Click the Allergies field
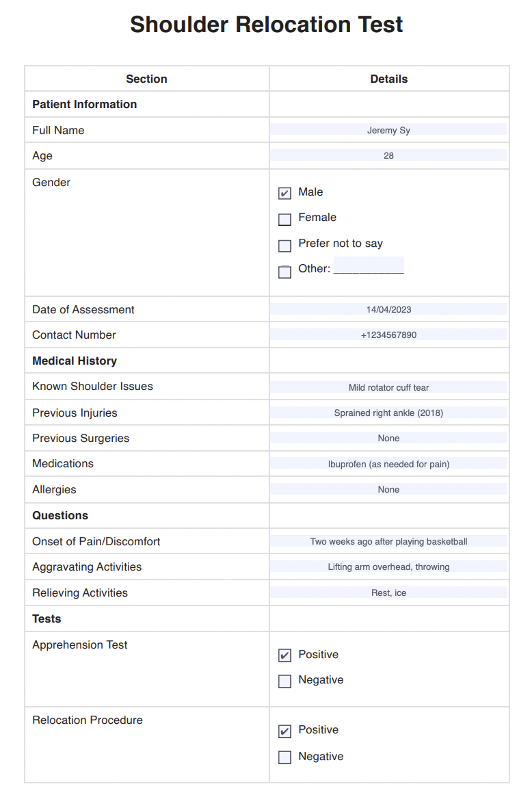 coord(388,489)
